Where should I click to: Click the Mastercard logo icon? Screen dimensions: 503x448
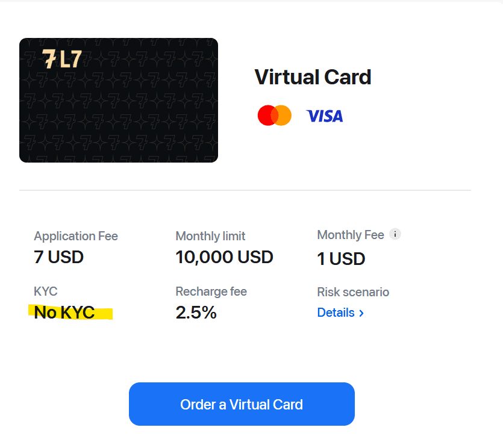pyautogui.click(x=274, y=115)
